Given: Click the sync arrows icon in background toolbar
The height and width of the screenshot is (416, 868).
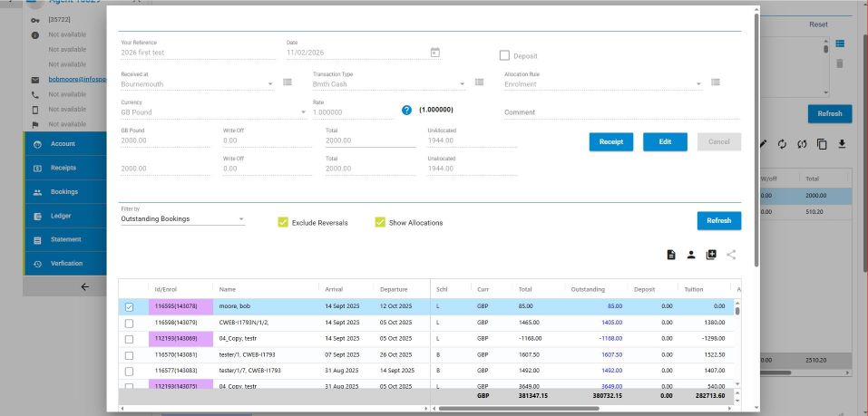Looking at the screenshot, I should [x=802, y=144].
